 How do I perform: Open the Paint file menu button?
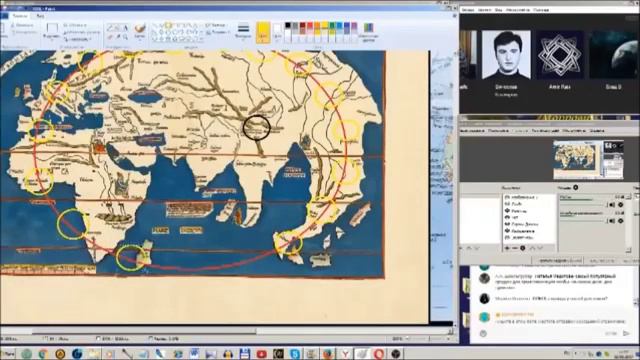(4, 16)
